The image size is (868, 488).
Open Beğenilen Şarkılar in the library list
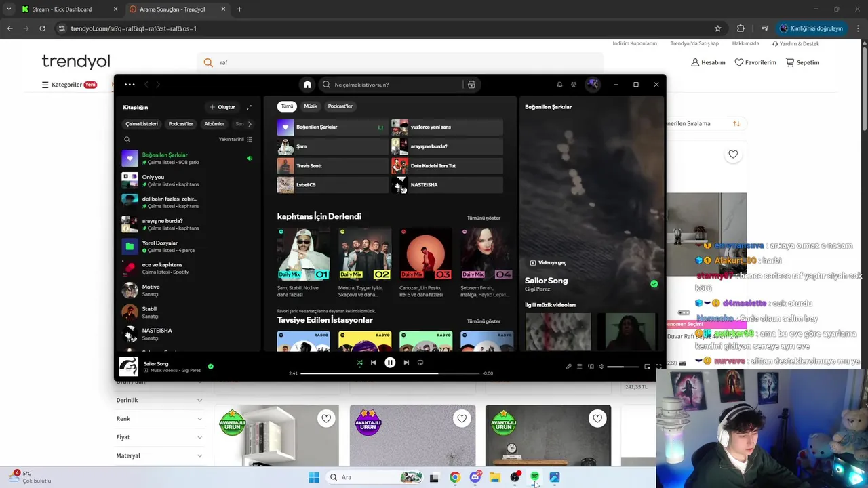(187, 159)
